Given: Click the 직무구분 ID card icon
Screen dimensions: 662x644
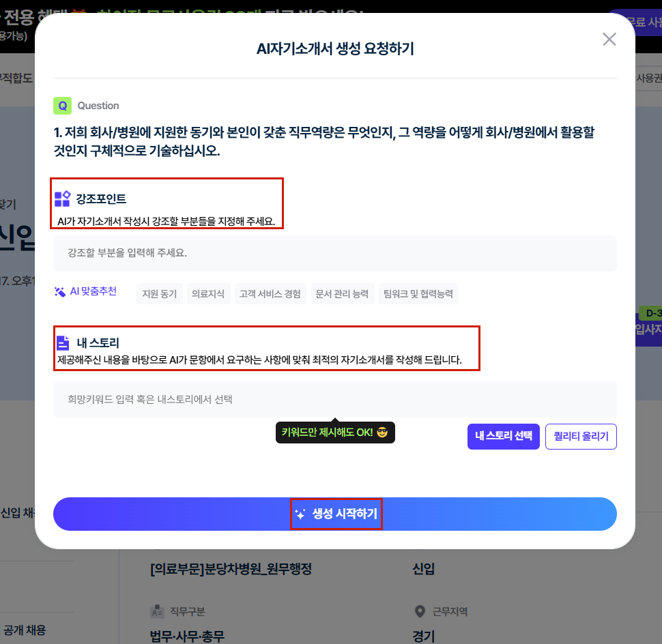Looking at the screenshot, I should click(157, 611).
